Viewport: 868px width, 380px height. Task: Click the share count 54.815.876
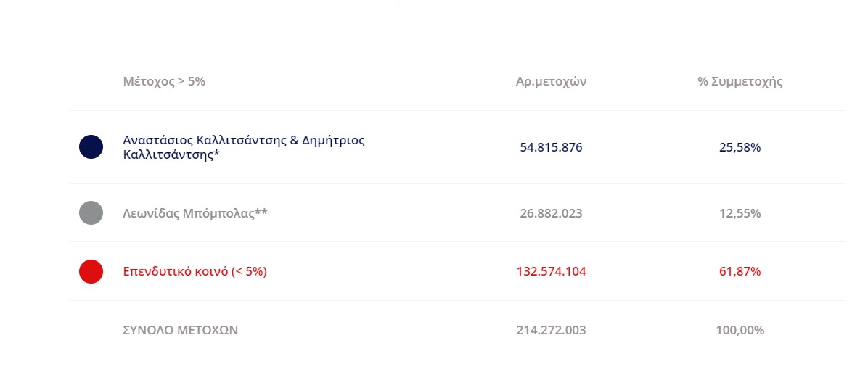551,147
